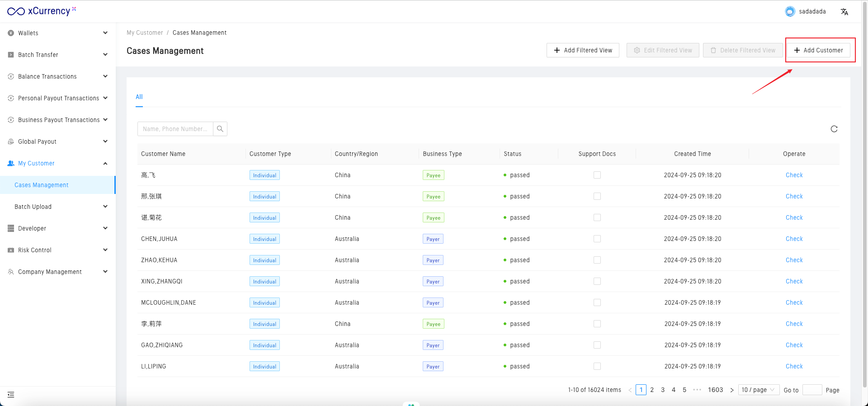
Task: Expand Risk Control sidebar section
Action: 58,250
